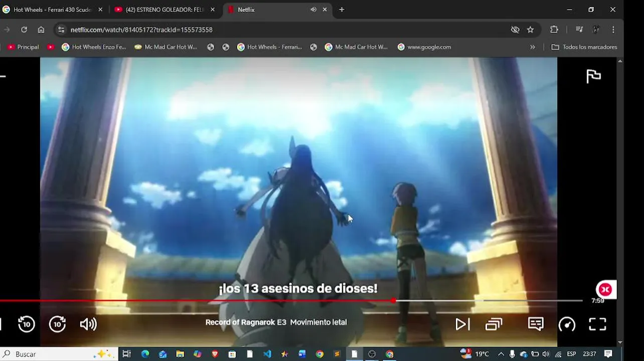This screenshot has height=361, width=644.
Task: Open the Chrome three-dot menu
Action: 613,30
